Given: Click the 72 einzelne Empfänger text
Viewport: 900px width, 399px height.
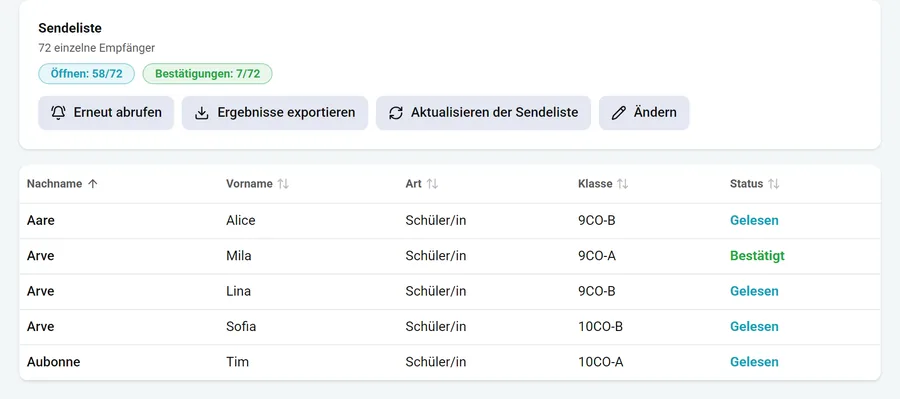Looking at the screenshot, I should [x=96, y=48].
